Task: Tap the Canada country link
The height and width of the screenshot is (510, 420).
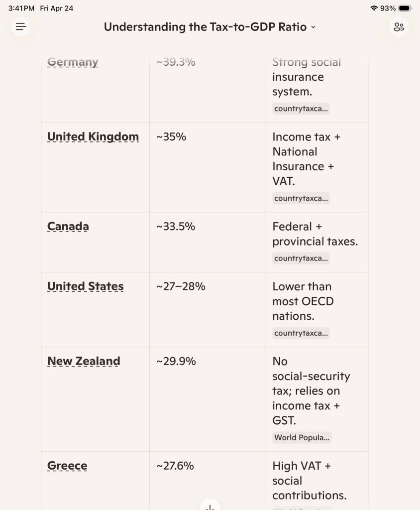Action: [x=68, y=227]
